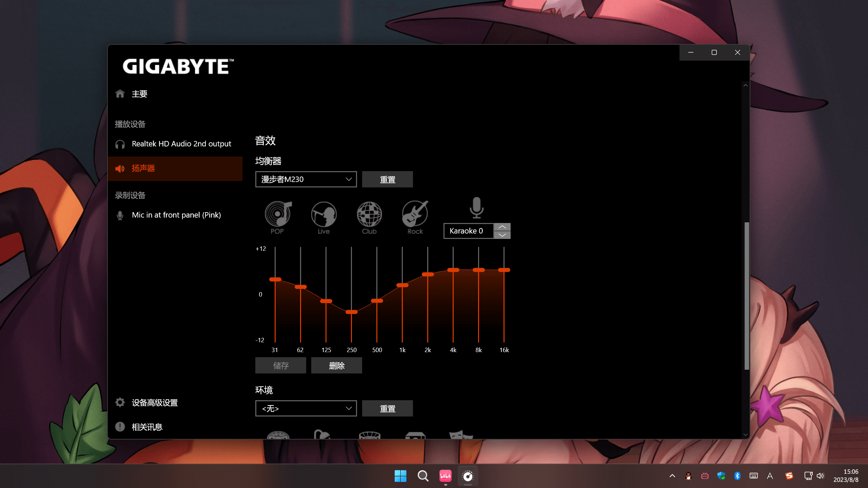Open the equalizer preset dropdown 漫步者M230
The image size is (868, 488).
point(306,179)
